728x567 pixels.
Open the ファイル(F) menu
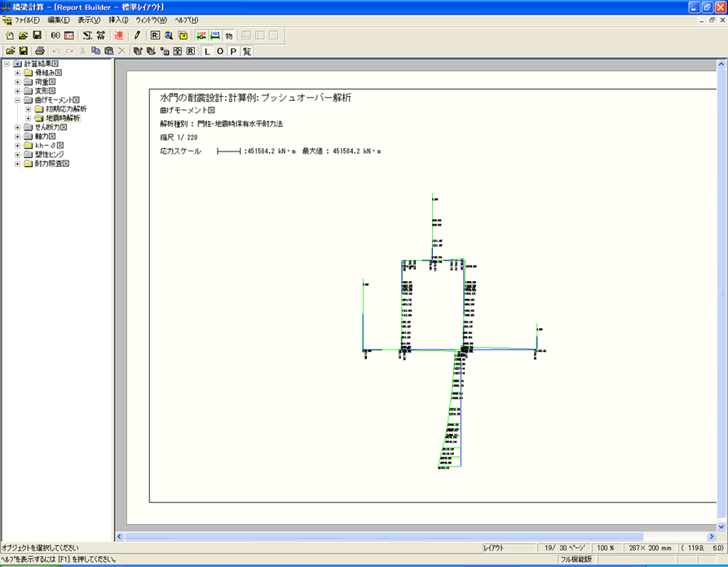(27, 19)
